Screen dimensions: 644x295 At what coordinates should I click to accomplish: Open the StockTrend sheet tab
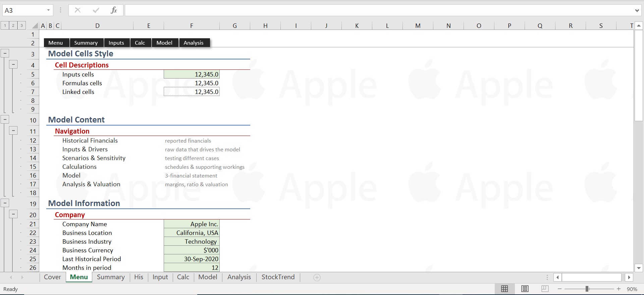click(x=278, y=277)
